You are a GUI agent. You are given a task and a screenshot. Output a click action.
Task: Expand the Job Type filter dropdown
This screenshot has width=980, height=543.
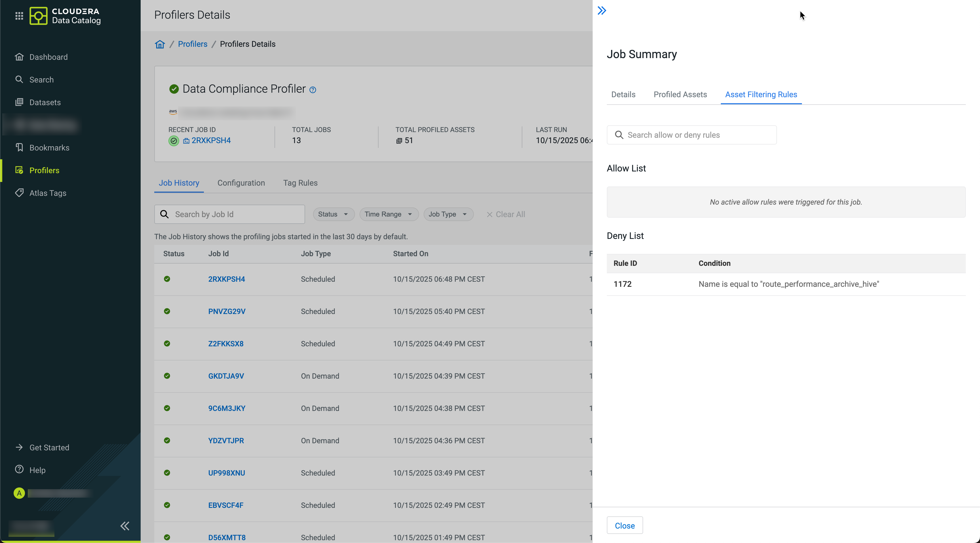pos(447,214)
